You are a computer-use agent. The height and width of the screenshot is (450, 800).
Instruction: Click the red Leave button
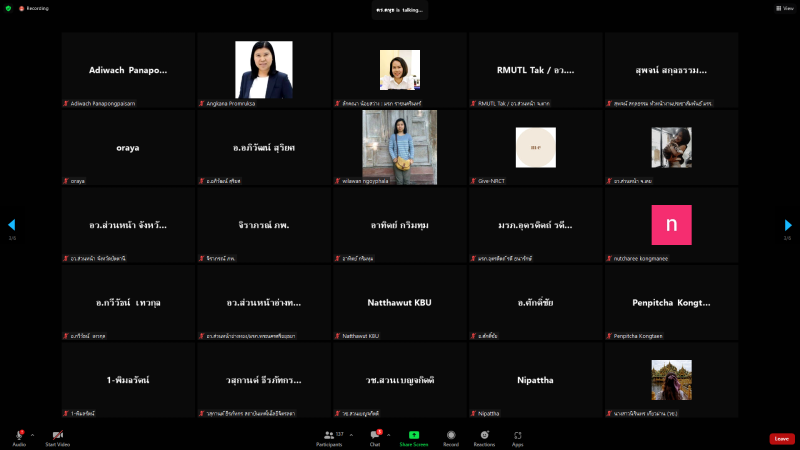782,438
